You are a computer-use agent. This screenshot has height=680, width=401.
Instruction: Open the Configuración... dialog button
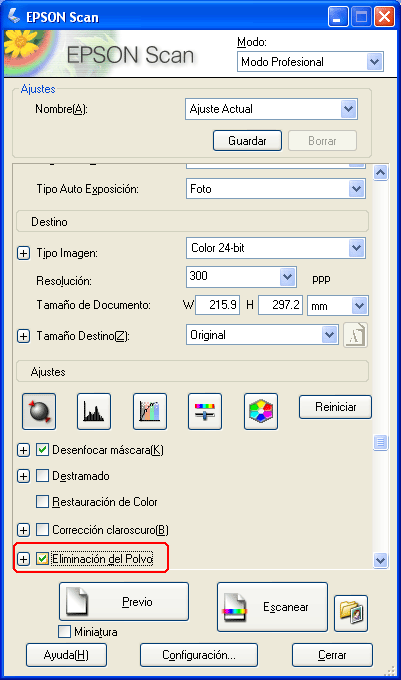(199, 655)
